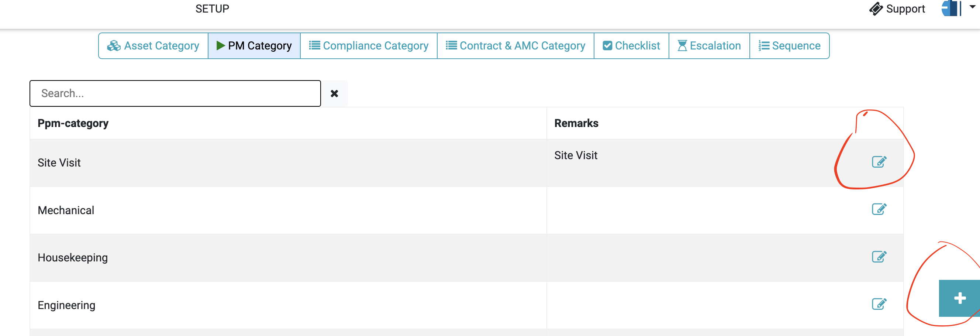This screenshot has height=336, width=980.
Task: Click the plus button to add category
Action: pyautogui.click(x=959, y=298)
